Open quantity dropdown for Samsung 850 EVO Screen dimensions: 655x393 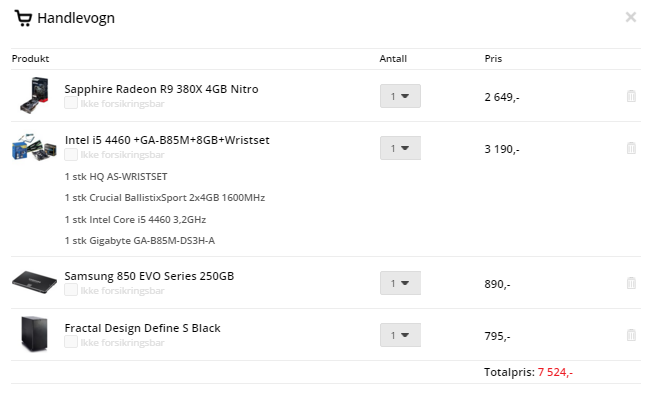[x=400, y=283]
